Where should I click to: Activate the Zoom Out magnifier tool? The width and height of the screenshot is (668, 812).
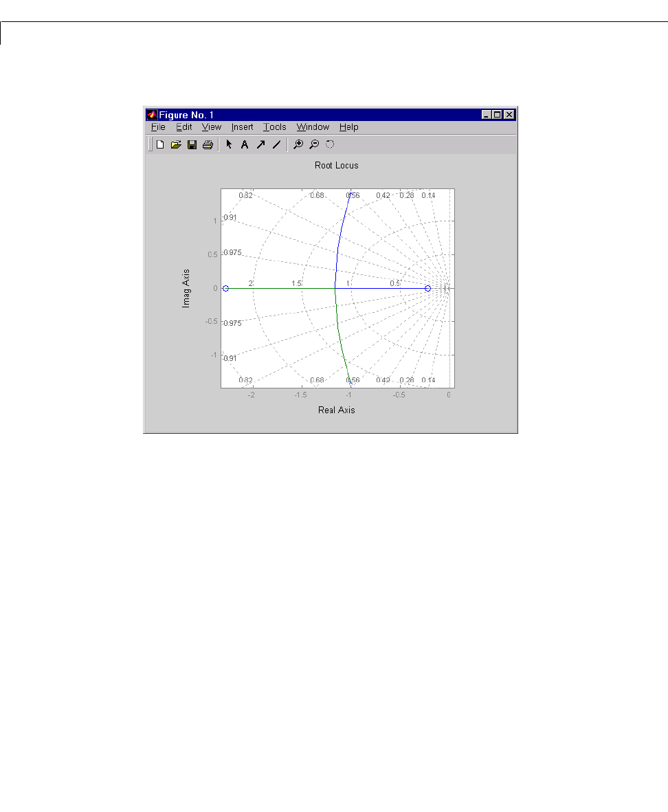pos(314,144)
